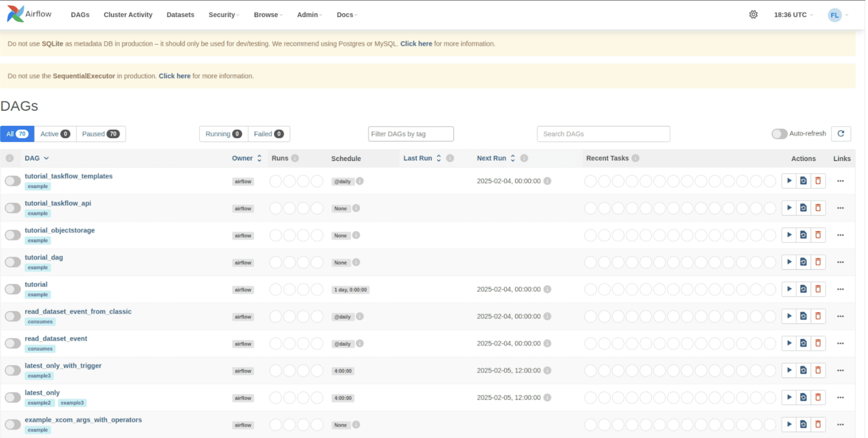Open the 18:36 UTC timezone dropdown
868x438 pixels.
click(x=793, y=15)
